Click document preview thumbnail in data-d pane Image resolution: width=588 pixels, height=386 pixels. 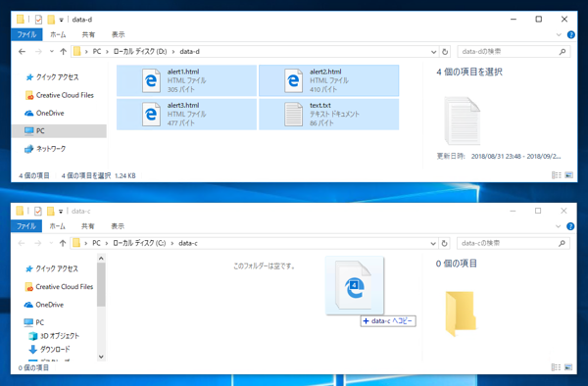point(462,121)
